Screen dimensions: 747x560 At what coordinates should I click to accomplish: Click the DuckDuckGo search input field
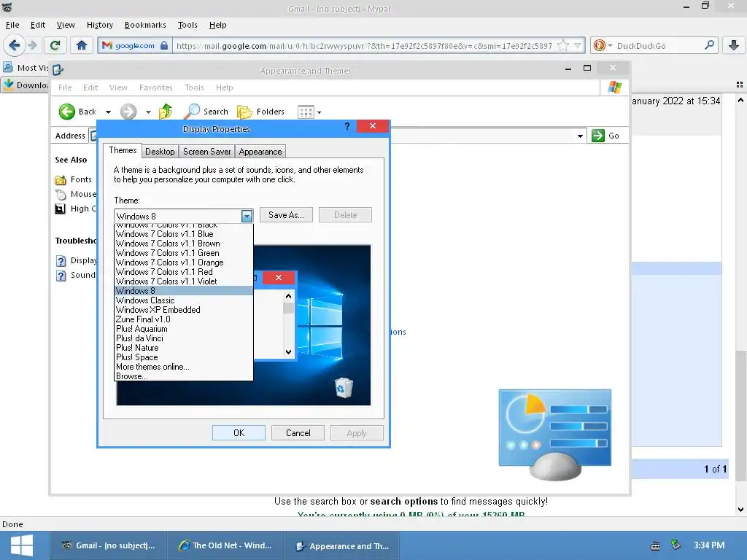coord(657,46)
